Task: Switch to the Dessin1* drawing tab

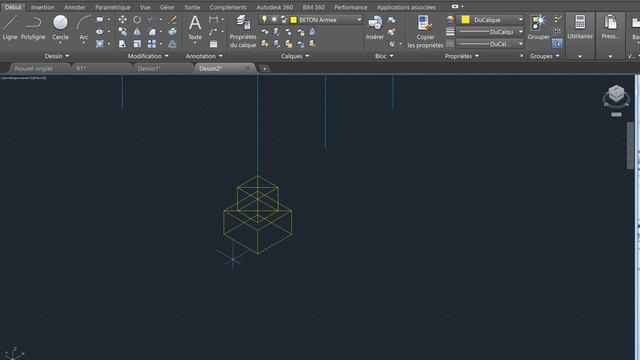Action: (163, 69)
